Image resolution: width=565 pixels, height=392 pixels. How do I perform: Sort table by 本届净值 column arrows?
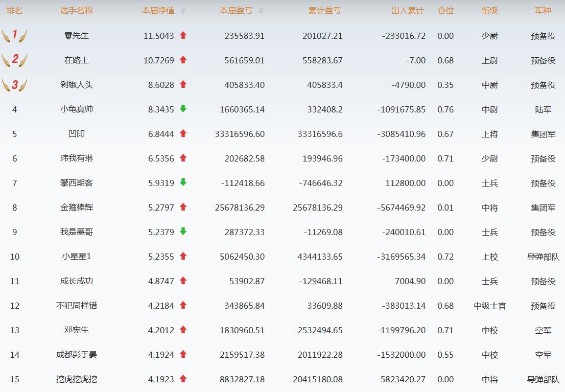click(183, 11)
